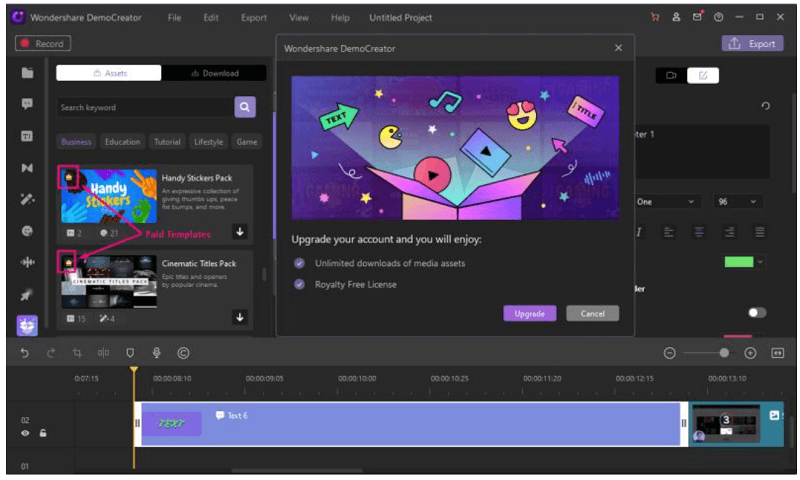The width and height of the screenshot is (800, 480).
Task: Click Cancel in the upgrade dialog
Action: point(592,314)
